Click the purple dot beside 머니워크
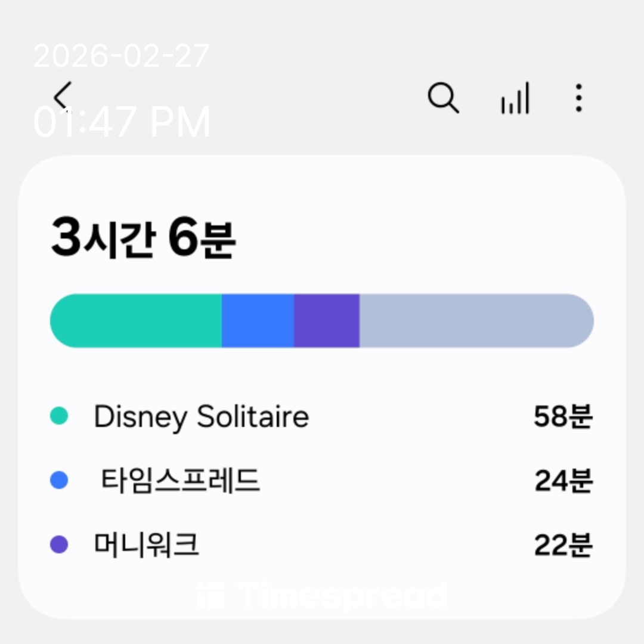 click(59, 544)
